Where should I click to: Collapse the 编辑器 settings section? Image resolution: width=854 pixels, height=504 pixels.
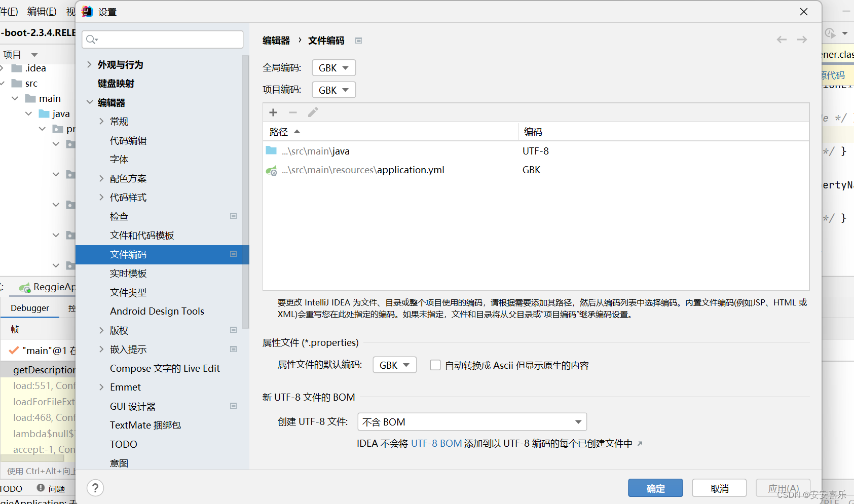tap(89, 102)
